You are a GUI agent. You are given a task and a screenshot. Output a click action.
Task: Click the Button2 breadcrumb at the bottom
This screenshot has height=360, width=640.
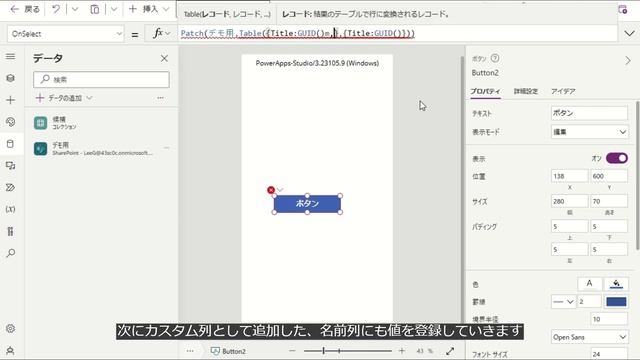click(x=228, y=351)
